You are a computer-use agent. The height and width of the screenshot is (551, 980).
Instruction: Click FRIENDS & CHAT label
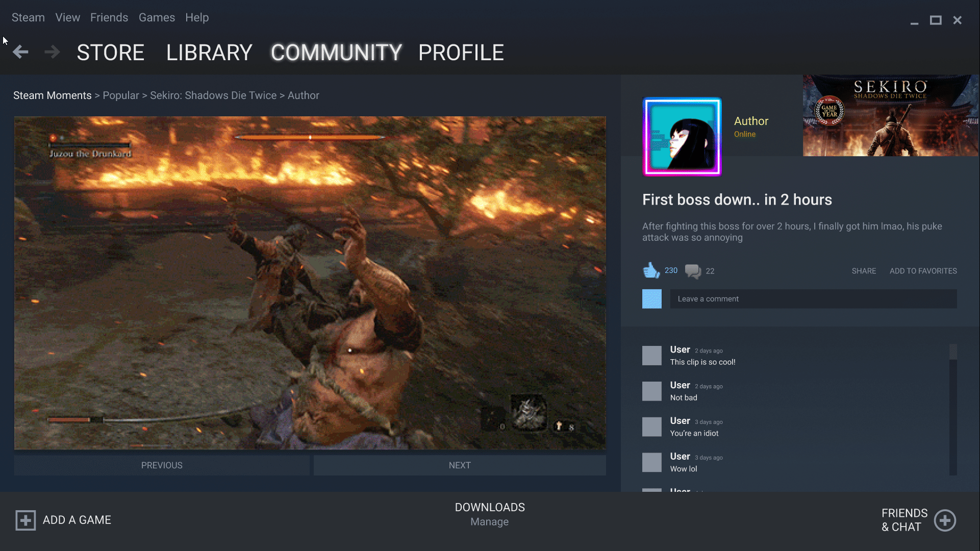[x=904, y=520]
